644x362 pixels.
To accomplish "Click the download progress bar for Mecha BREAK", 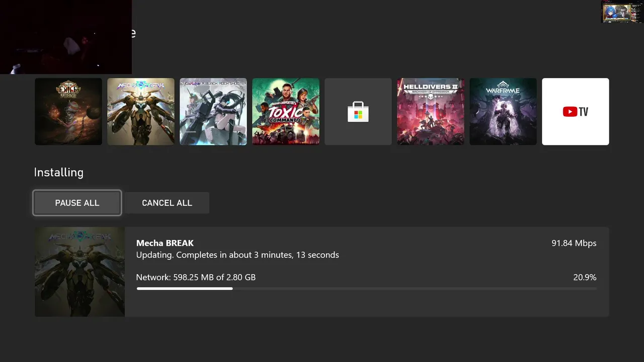I will coord(366,289).
